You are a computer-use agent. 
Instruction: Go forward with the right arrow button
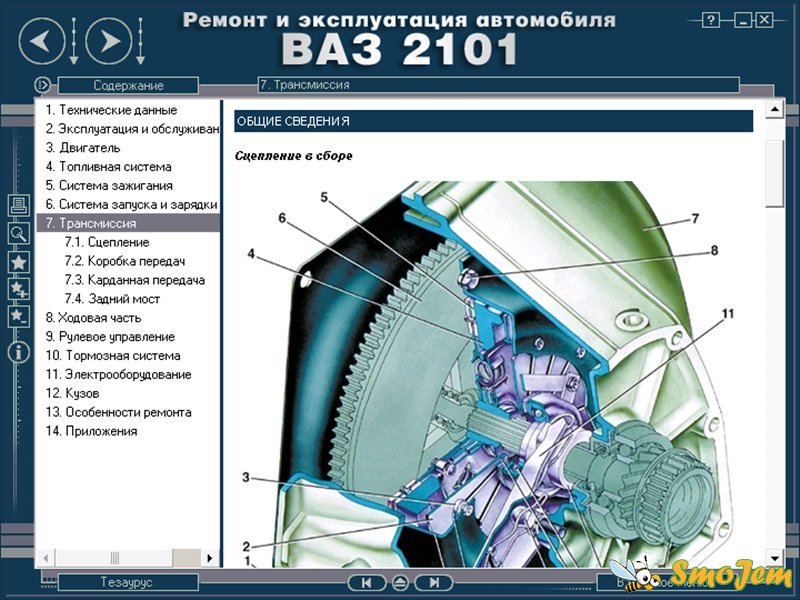[109, 41]
